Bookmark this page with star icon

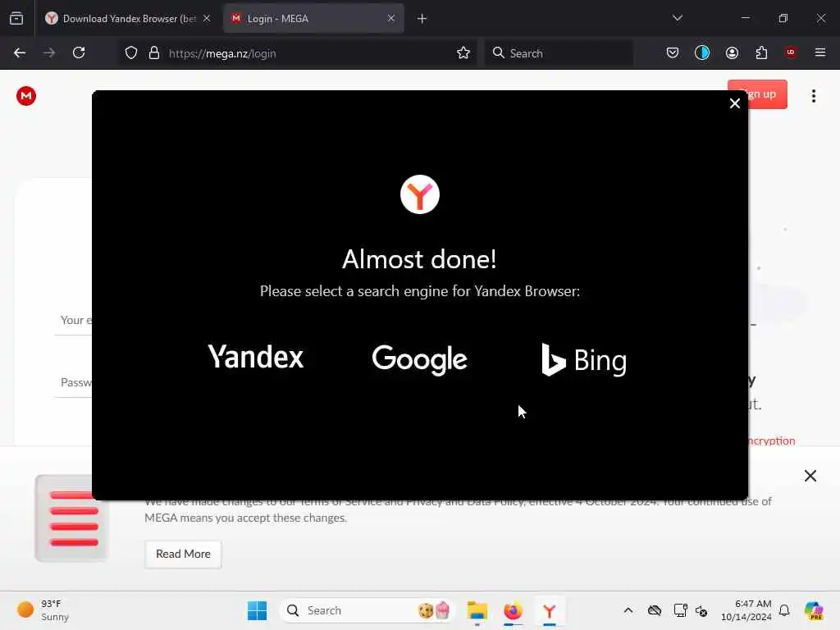pos(463,53)
